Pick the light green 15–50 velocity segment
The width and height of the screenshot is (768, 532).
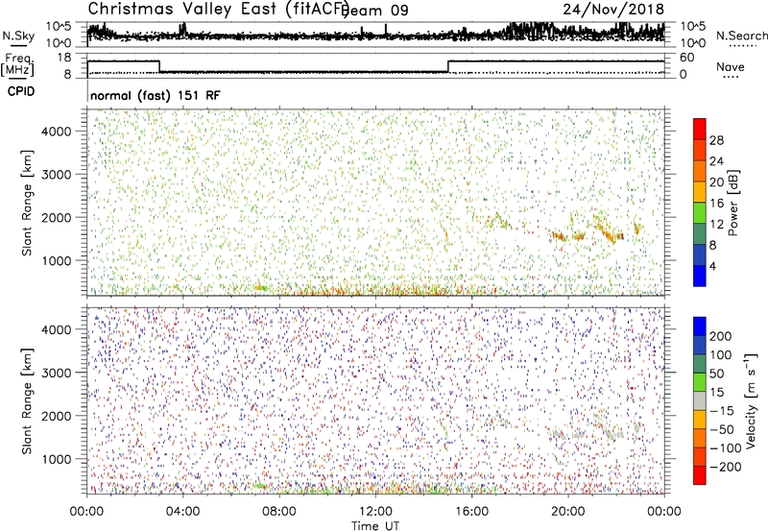click(700, 382)
